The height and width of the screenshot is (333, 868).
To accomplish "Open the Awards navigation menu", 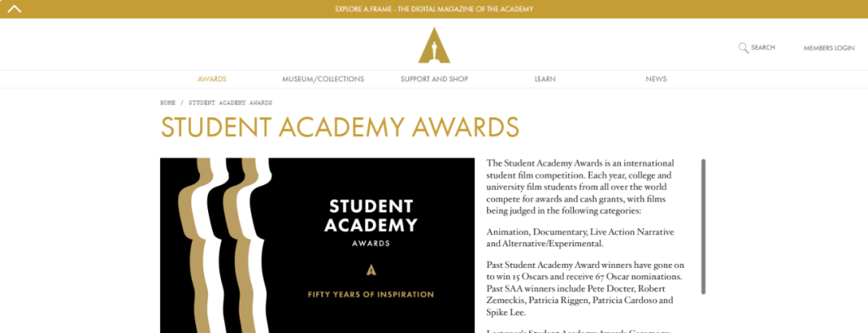I will click(212, 80).
